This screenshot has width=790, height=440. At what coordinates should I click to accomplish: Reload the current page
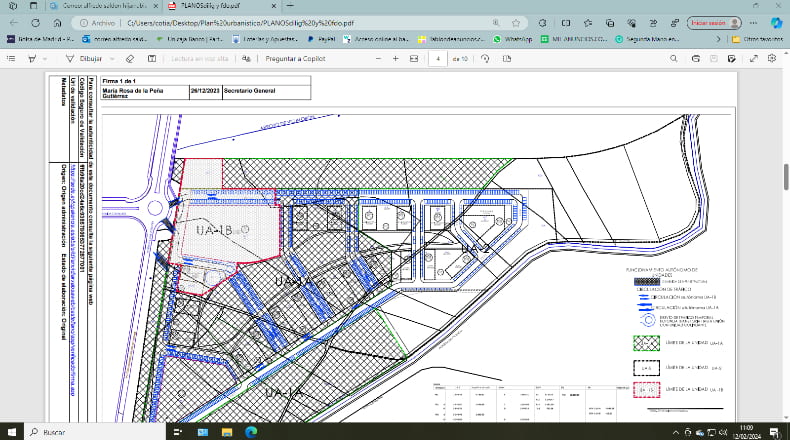(35, 23)
